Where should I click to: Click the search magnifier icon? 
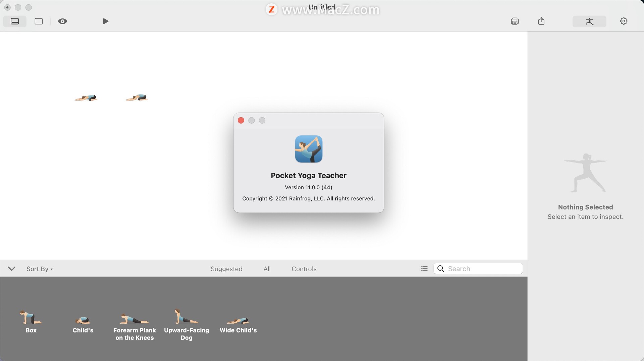(441, 269)
